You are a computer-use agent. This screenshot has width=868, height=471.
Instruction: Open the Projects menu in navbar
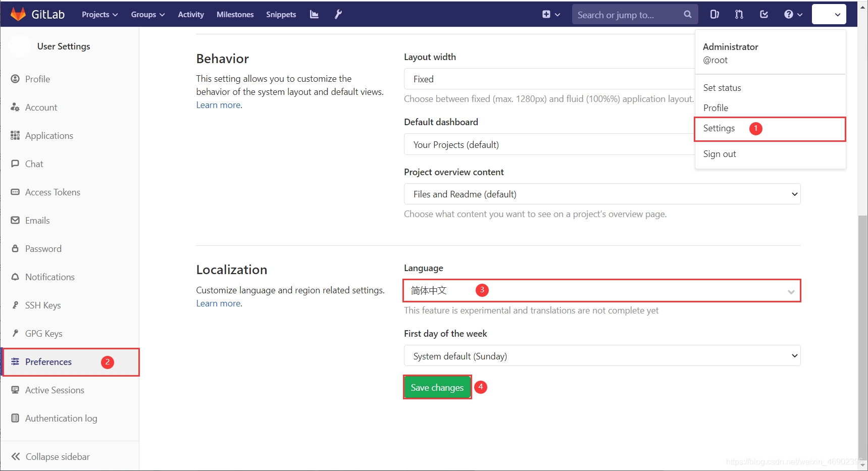pos(99,14)
